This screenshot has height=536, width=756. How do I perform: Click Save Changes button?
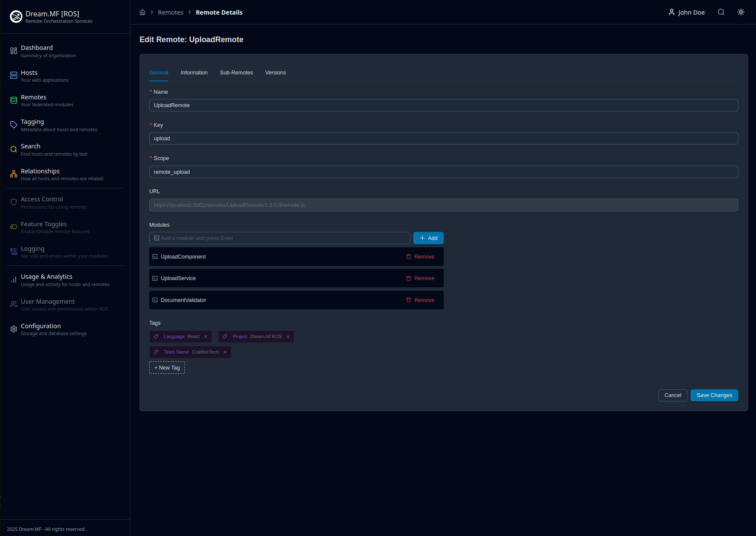(714, 395)
